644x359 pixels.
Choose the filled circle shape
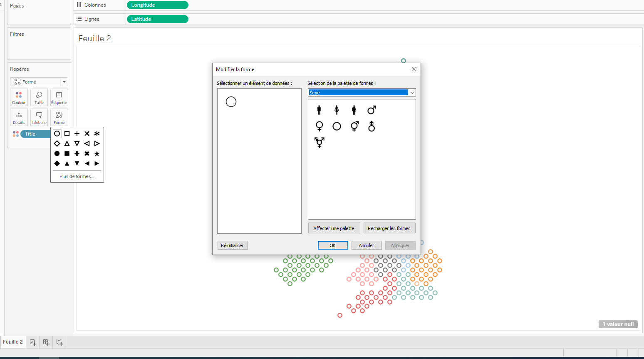tap(57, 154)
